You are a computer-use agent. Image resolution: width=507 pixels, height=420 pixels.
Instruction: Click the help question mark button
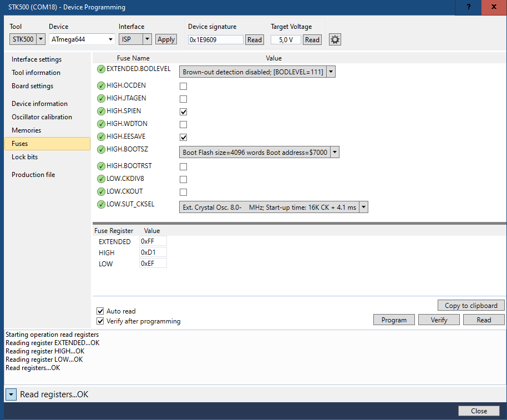(x=468, y=7)
